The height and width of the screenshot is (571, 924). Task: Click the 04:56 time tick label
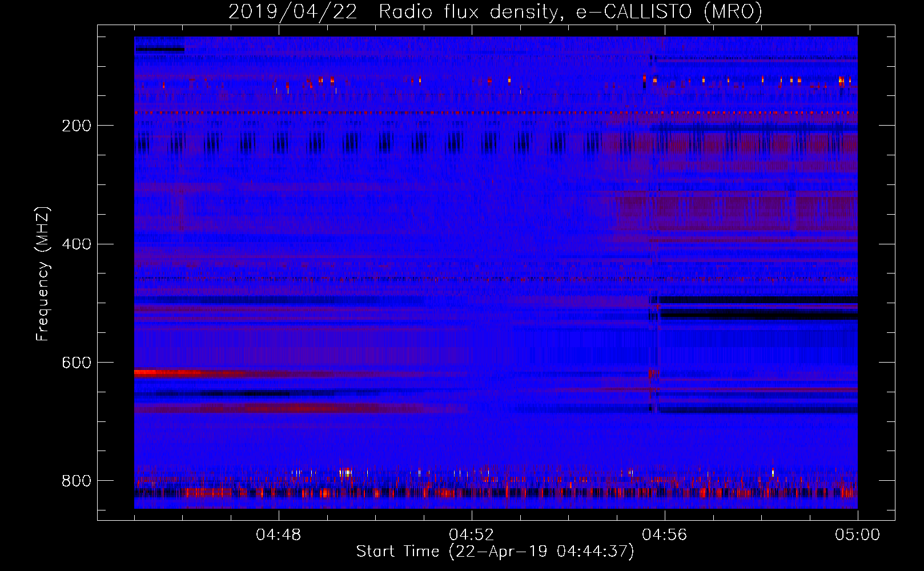[665, 535]
